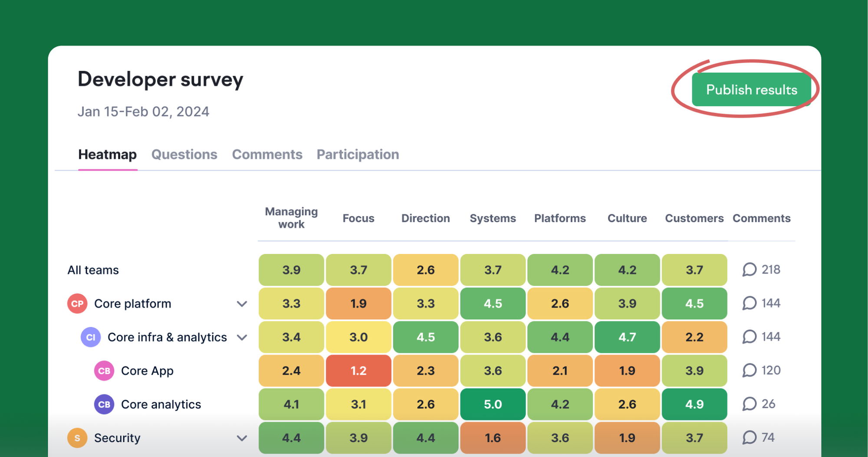Image resolution: width=868 pixels, height=457 pixels.
Task: Click Security row comments bubble icon
Action: pos(749,437)
